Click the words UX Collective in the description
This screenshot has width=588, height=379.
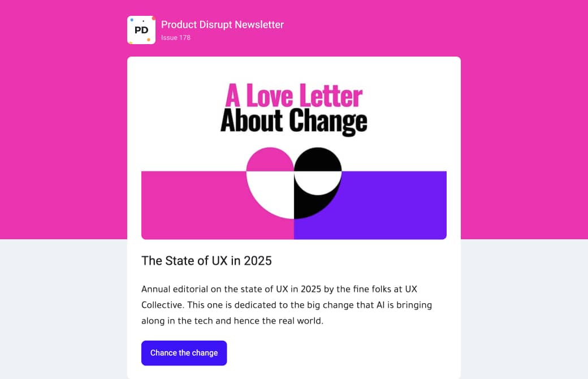point(161,305)
